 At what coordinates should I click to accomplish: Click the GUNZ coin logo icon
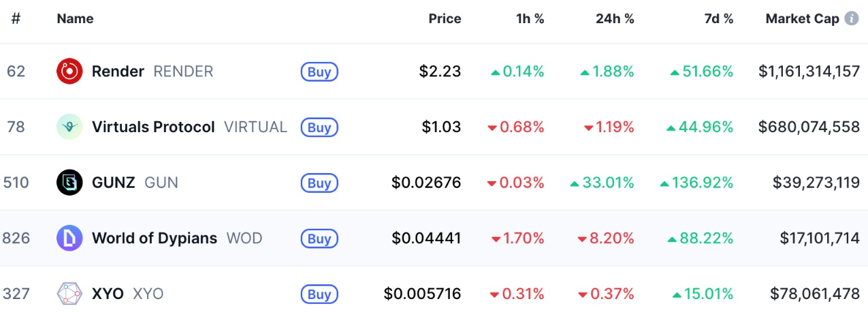pyautogui.click(x=69, y=183)
